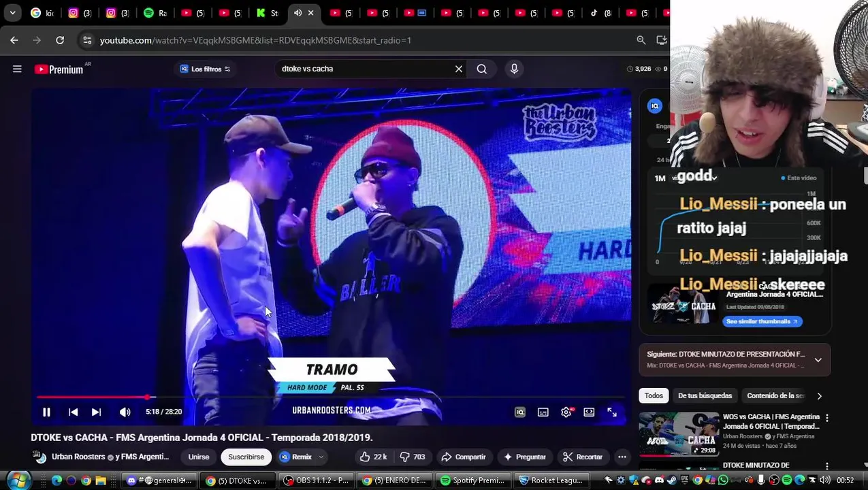Open OBS 31.1.2 taskbar window
This screenshot has width=868, height=490.
tap(317, 480)
